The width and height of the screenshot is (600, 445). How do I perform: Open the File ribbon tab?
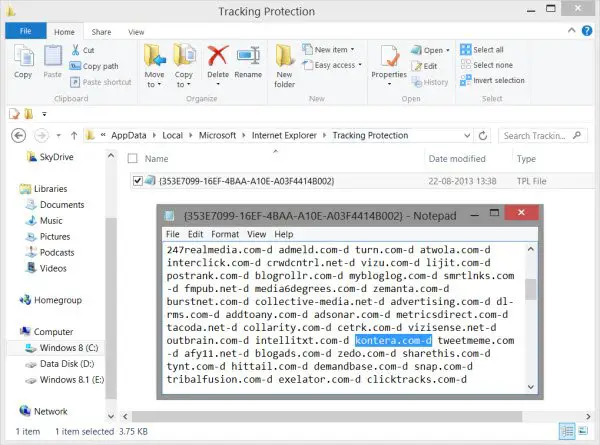pos(26,31)
